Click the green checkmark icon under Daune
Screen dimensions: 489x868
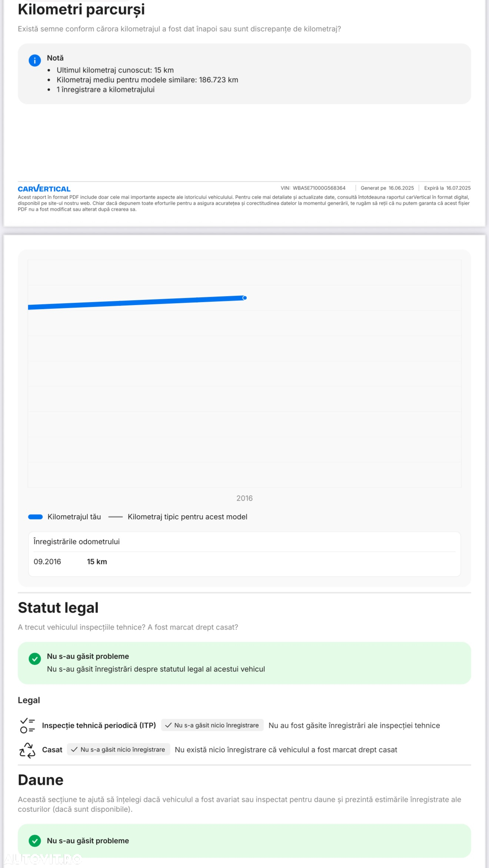tap(35, 841)
